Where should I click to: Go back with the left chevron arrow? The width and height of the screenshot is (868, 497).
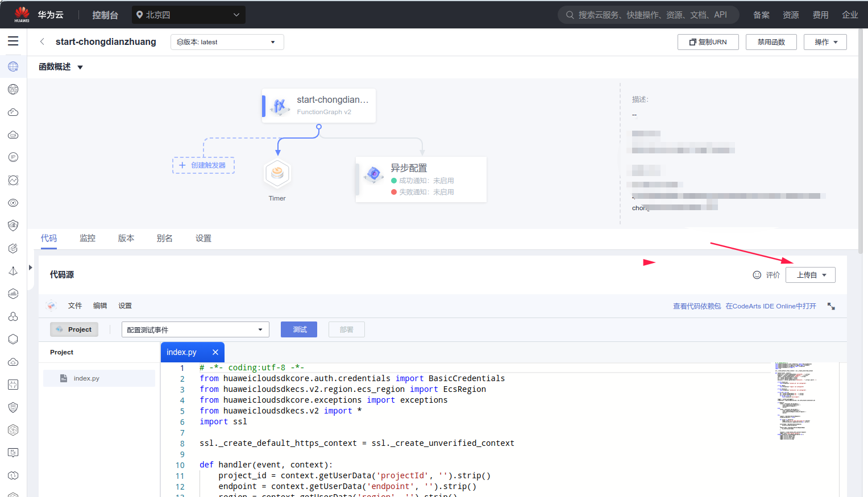[x=42, y=41]
